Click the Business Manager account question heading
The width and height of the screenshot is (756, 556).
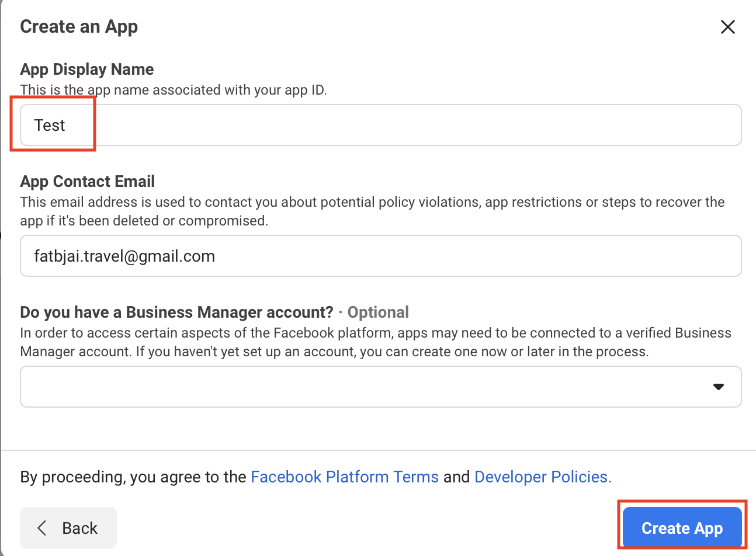click(176, 312)
